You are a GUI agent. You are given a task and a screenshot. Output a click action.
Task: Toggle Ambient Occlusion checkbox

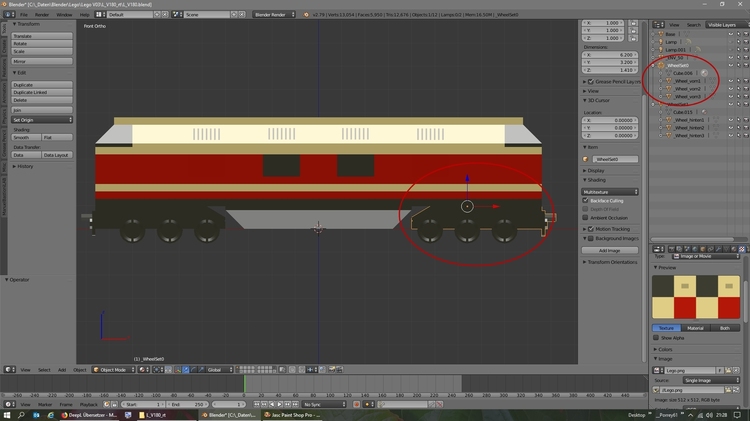pyautogui.click(x=585, y=218)
